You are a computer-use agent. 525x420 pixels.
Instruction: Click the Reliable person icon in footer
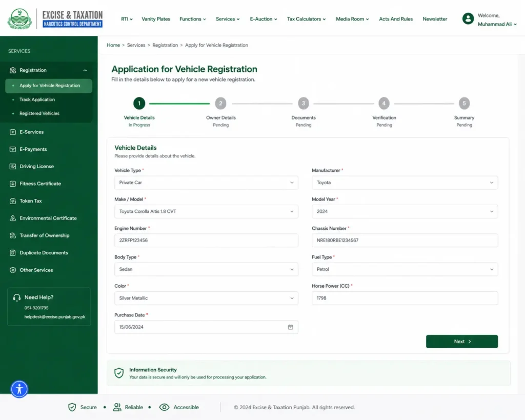pos(117,407)
